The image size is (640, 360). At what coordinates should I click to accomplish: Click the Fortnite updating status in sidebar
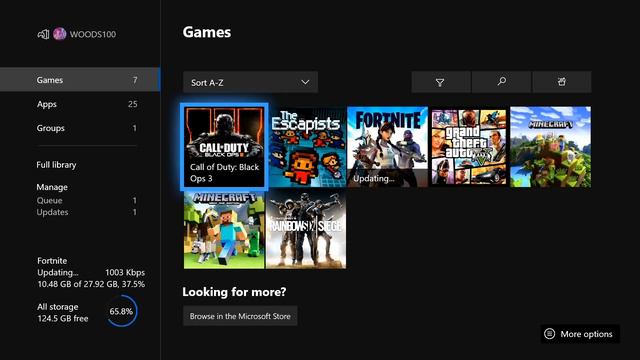pyautogui.click(x=58, y=273)
